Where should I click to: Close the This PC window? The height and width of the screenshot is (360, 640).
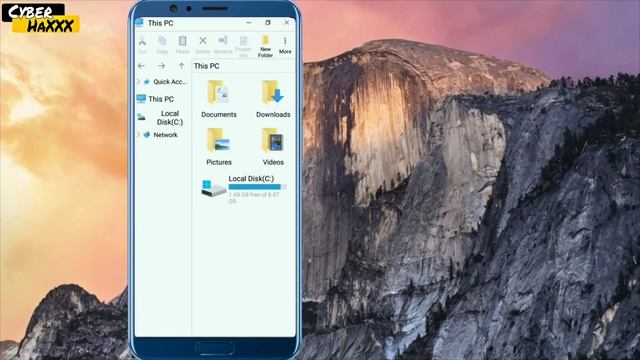tap(287, 22)
